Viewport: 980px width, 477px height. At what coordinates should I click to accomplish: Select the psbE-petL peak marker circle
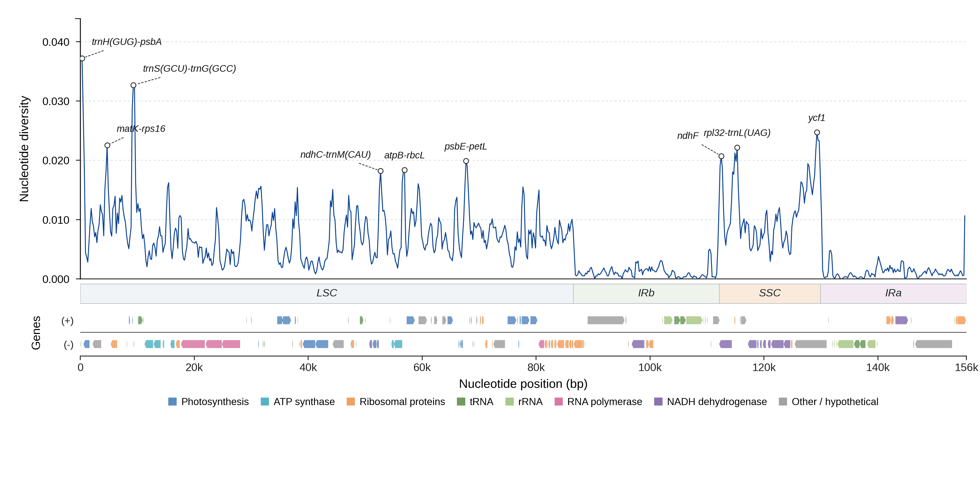click(x=466, y=161)
